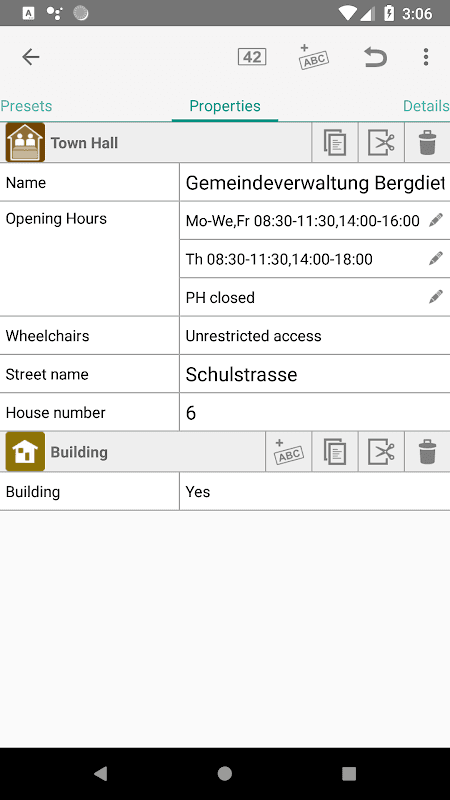This screenshot has width=450, height=800.
Task: Switch to the Details tab
Action: click(426, 106)
